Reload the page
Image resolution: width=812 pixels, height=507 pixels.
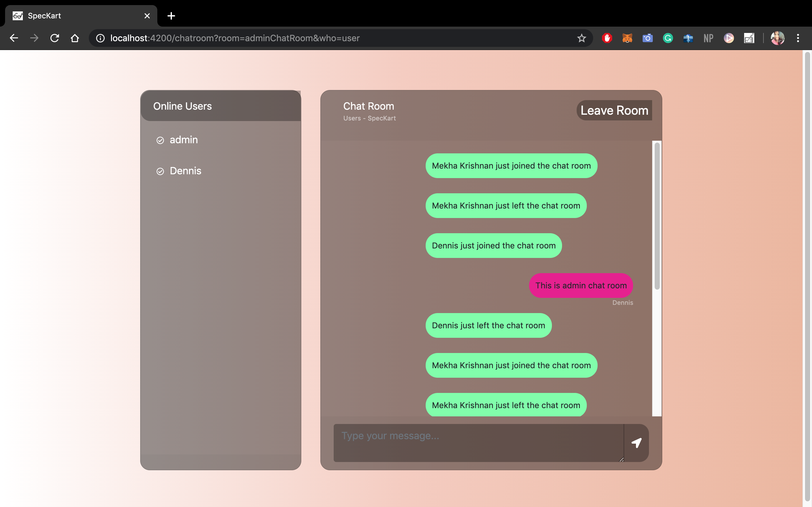55,38
